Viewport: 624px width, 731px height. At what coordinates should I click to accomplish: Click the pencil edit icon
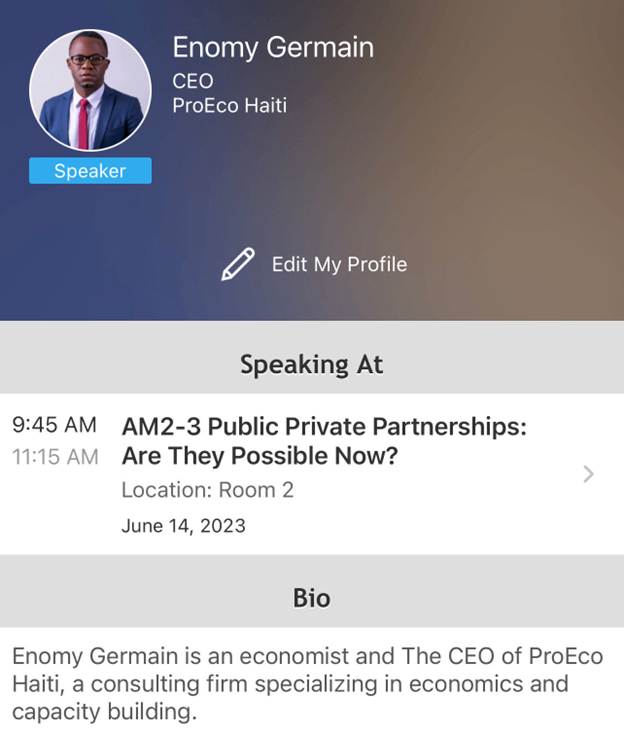pos(238,264)
